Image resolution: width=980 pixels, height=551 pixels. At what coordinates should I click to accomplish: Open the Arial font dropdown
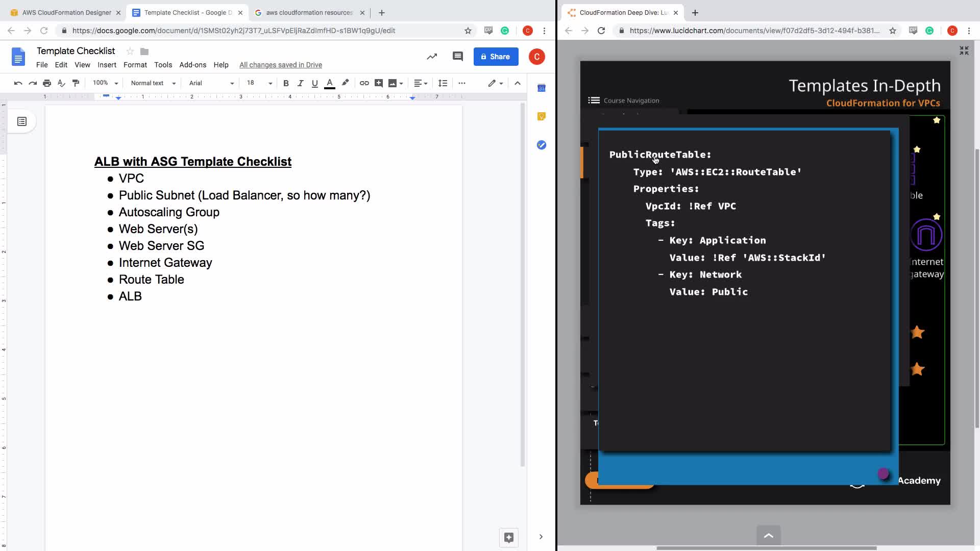point(211,83)
